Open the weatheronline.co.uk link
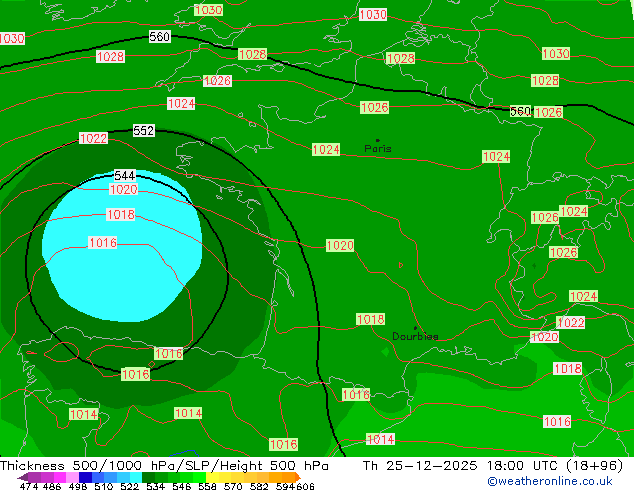The height and width of the screenshot is (490, 634). coord(549,481)
